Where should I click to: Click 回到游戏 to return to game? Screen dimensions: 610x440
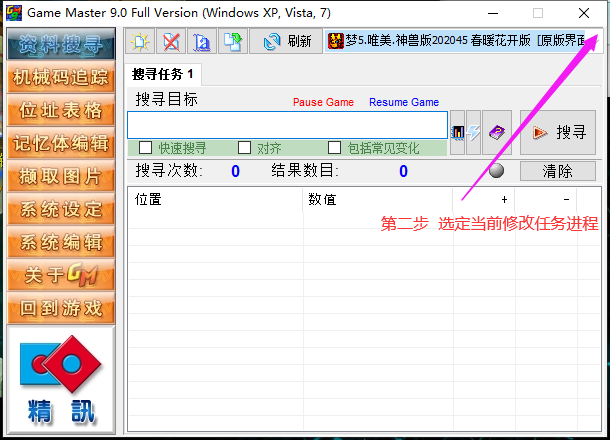[x=61, y=308]
